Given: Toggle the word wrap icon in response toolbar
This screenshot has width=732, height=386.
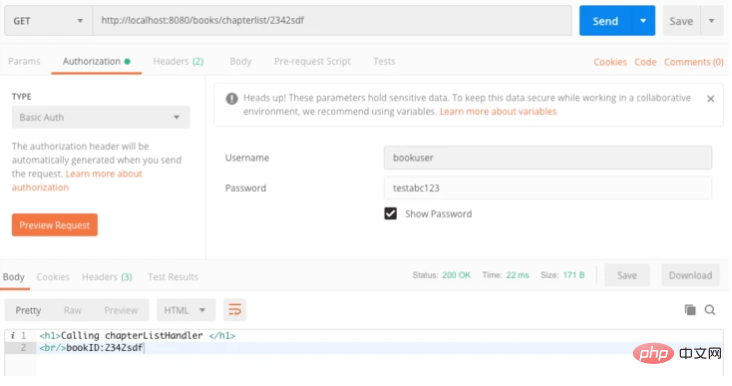Looking at the screenshot, I should (234, 310).
